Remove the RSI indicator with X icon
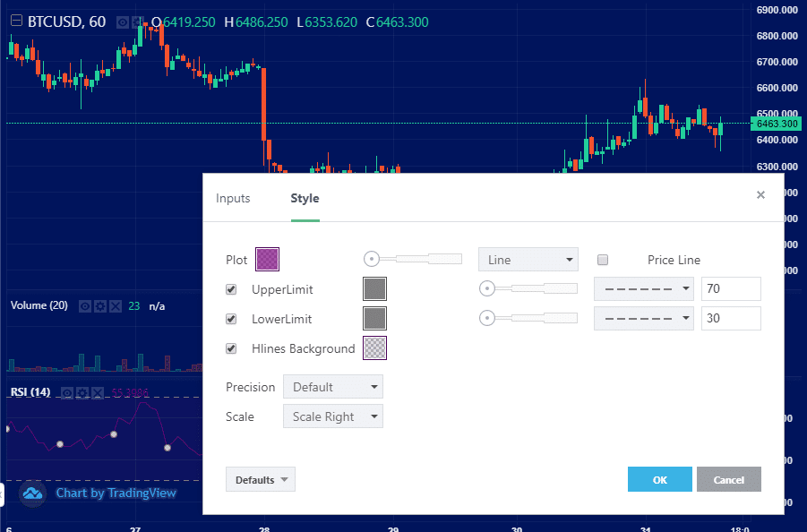 pyautogui.click(x=96, y=392)
